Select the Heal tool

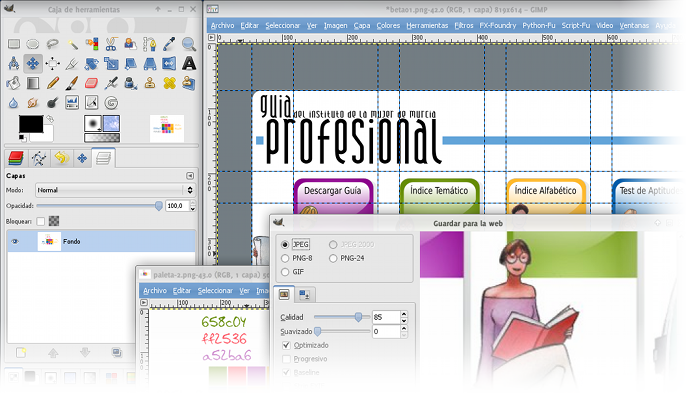(x=170, y=83)
